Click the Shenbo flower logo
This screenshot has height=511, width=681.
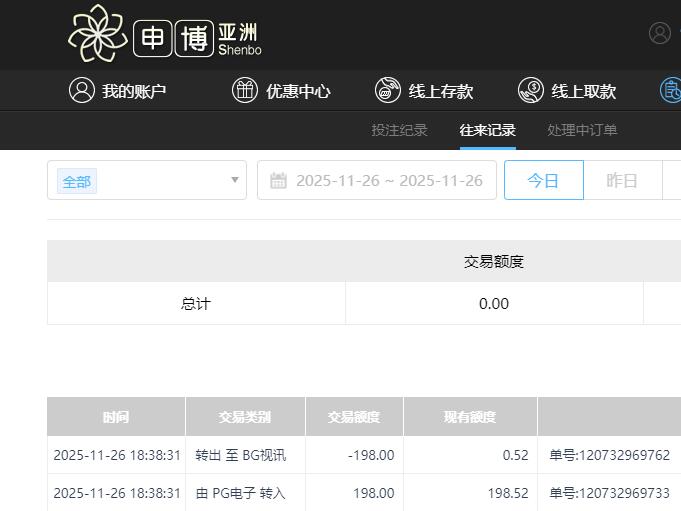[98, 33]
